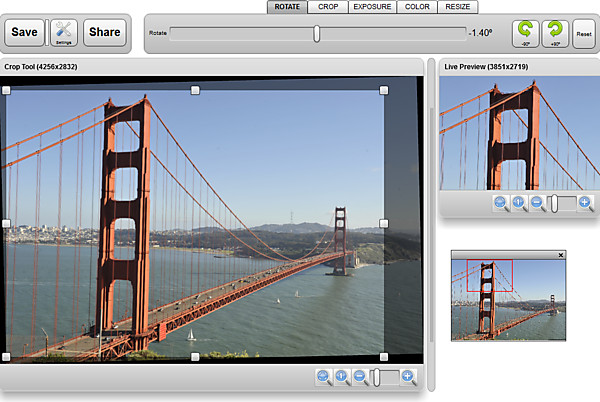600x402 pixels.
Task: Zoom in on the Crop Tool panel
Action: pyautogui.click(x=408, y=377)
